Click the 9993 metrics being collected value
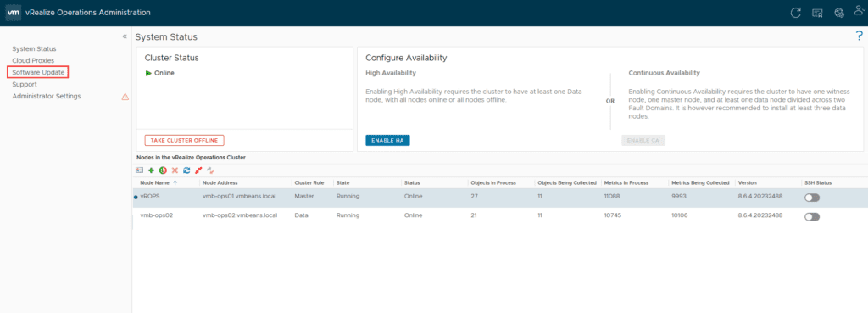This screenshot has height=313, width=868. coord(679,197)
